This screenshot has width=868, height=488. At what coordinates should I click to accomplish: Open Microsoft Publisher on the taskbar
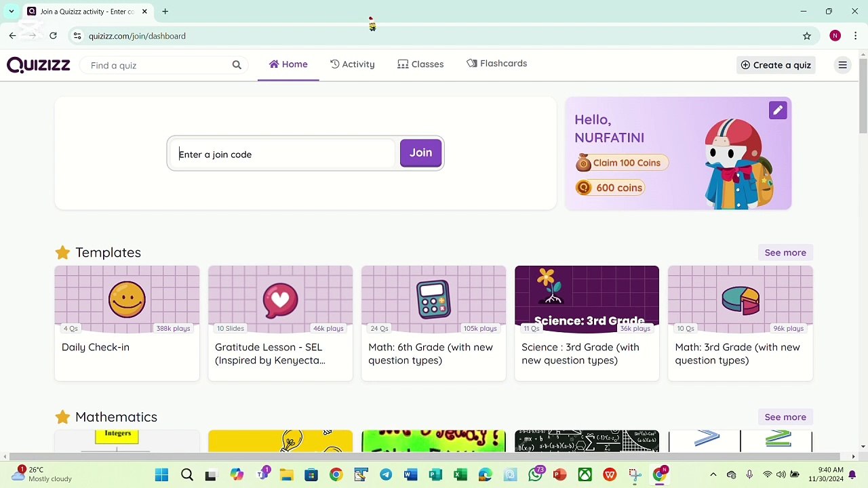point(435,475)
